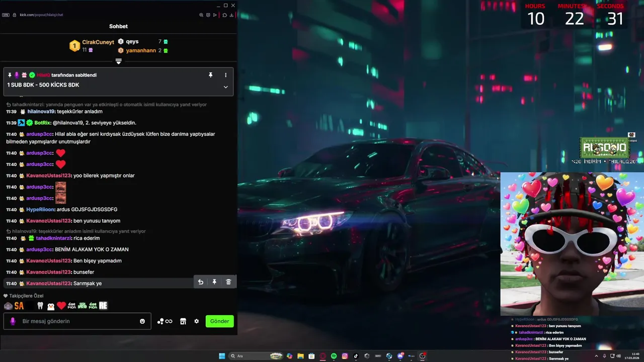Click username hilalnova19 in the 'teşekkürler anladım' message

point(41,112)
